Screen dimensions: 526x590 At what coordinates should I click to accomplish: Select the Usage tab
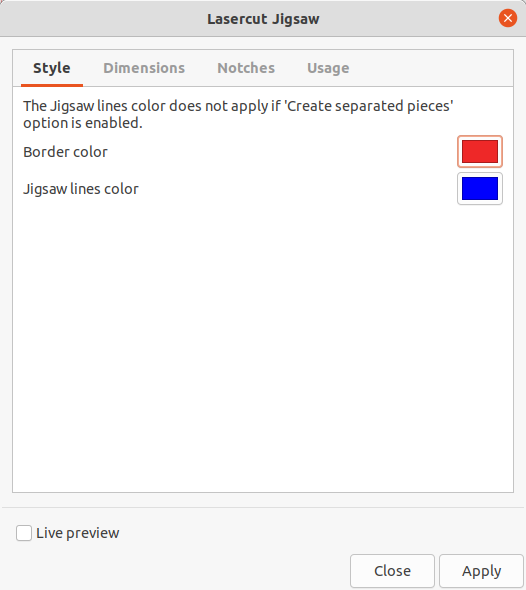(328, 68)
